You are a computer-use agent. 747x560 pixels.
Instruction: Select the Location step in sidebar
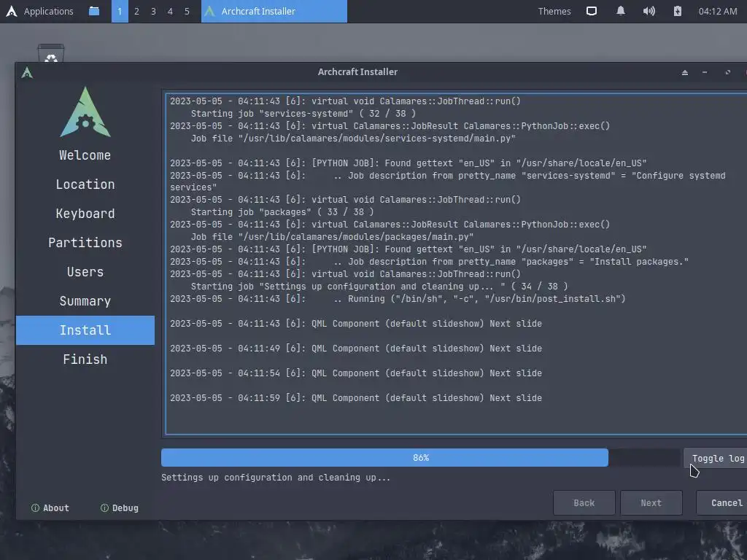[x=85, y=184]
